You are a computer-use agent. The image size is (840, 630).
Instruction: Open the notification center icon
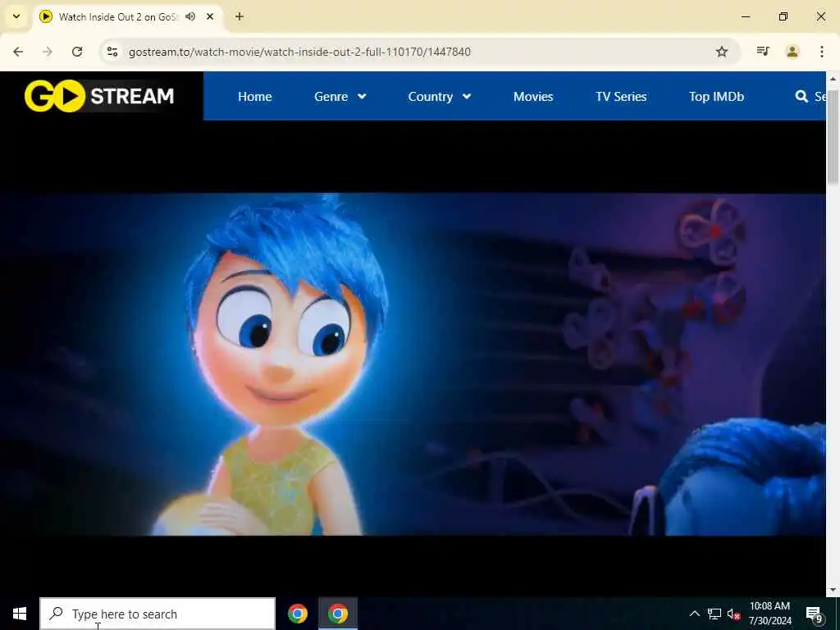[815, 614]
